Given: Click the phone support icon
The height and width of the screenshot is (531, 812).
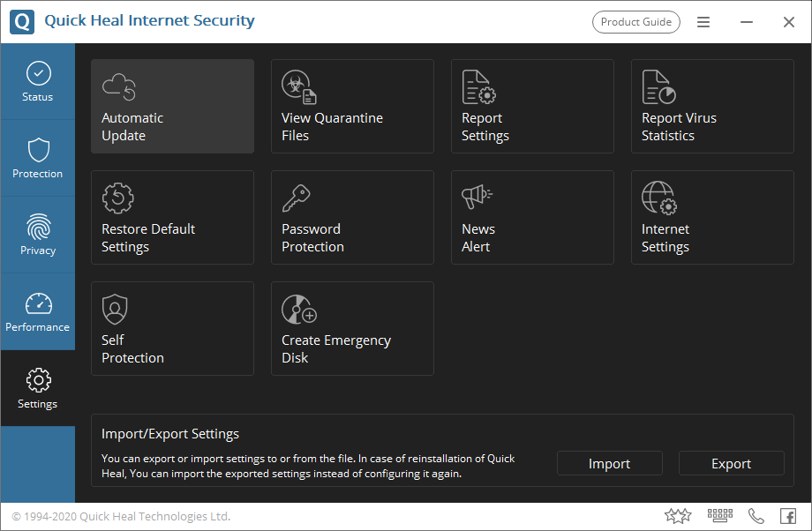Looking at the screenshot, I should tap(756, 516).
